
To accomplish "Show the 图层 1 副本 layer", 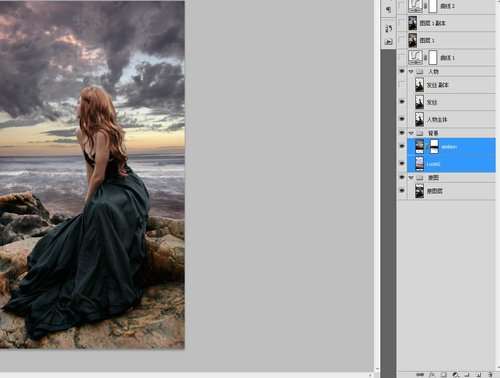I will tap(402, 23).
